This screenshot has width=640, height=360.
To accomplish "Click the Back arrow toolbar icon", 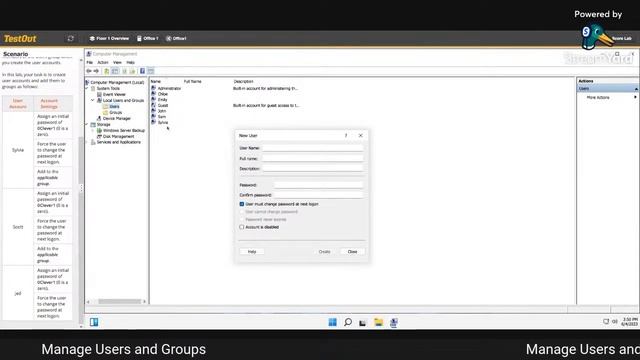I will (89, 71).
